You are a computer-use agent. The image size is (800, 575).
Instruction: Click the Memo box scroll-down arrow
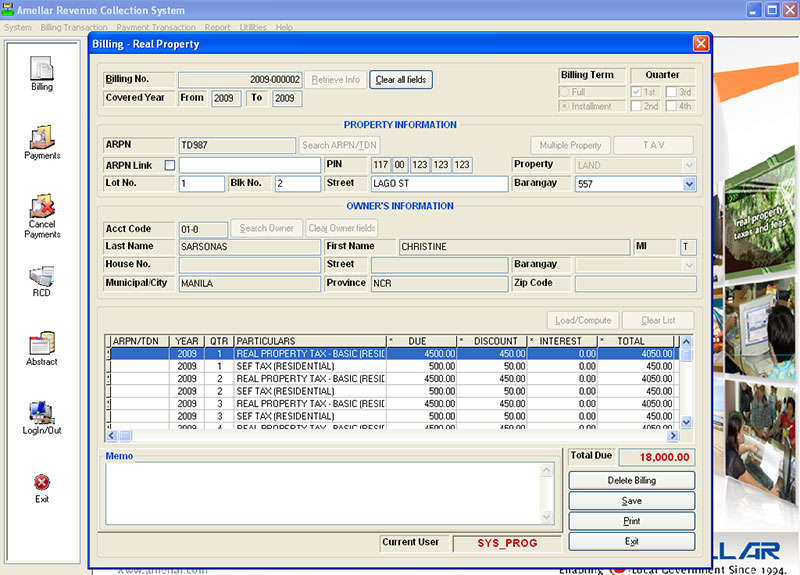tap(546, 517)
